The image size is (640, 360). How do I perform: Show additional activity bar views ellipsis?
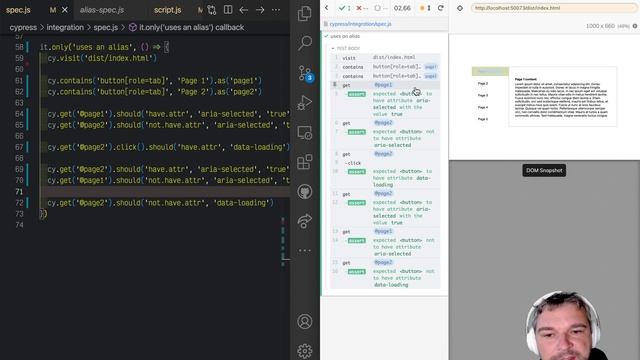(x=304, y=250)
